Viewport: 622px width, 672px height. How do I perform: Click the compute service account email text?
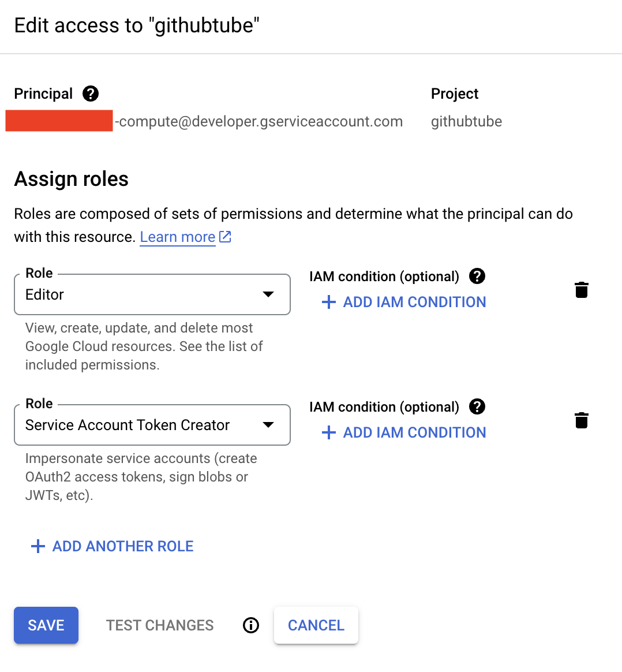pyautogui.click(x=260, y=122)
